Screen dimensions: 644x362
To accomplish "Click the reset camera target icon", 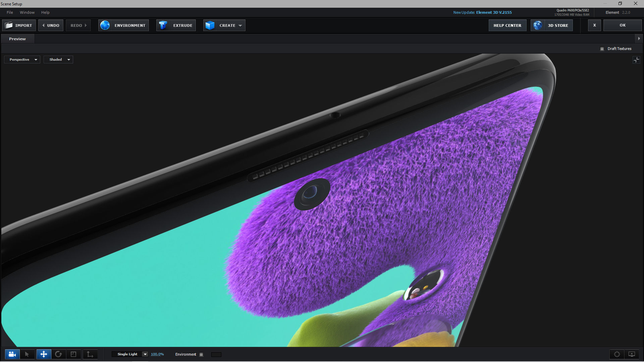I will click(617, 354).
